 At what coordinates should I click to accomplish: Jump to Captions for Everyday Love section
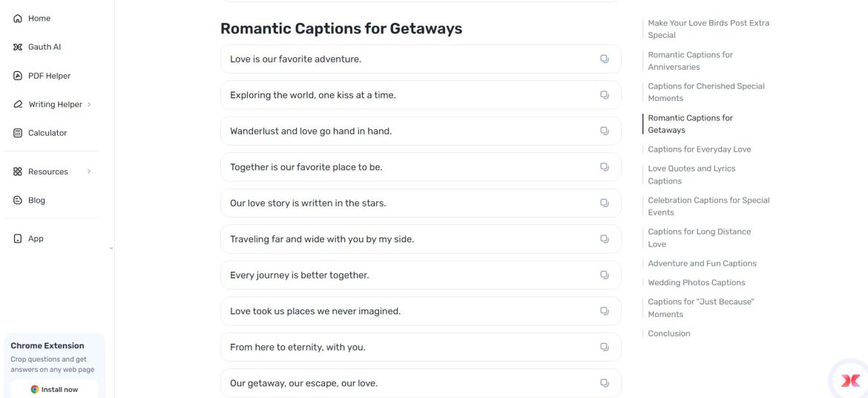(x=699, y=149)
